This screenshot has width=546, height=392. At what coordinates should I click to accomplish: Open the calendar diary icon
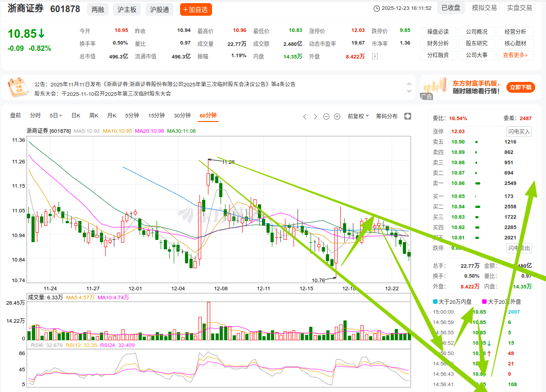[18, 87]
